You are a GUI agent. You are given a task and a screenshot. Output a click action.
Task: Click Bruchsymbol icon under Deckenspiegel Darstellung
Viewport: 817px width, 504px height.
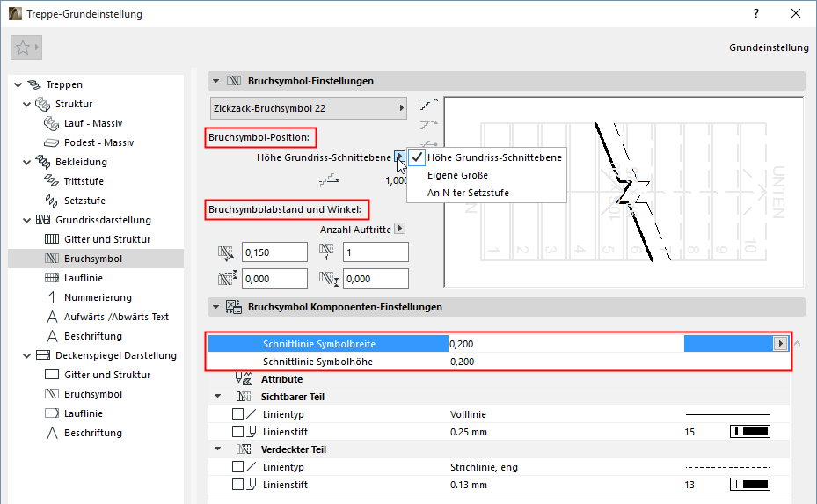[x=52, y=393]
